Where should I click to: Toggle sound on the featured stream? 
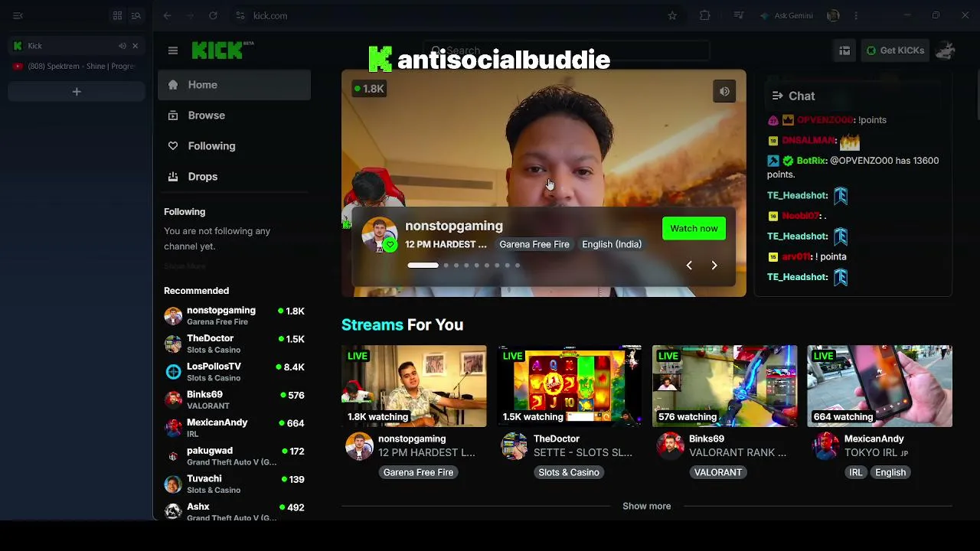point(724,91)
